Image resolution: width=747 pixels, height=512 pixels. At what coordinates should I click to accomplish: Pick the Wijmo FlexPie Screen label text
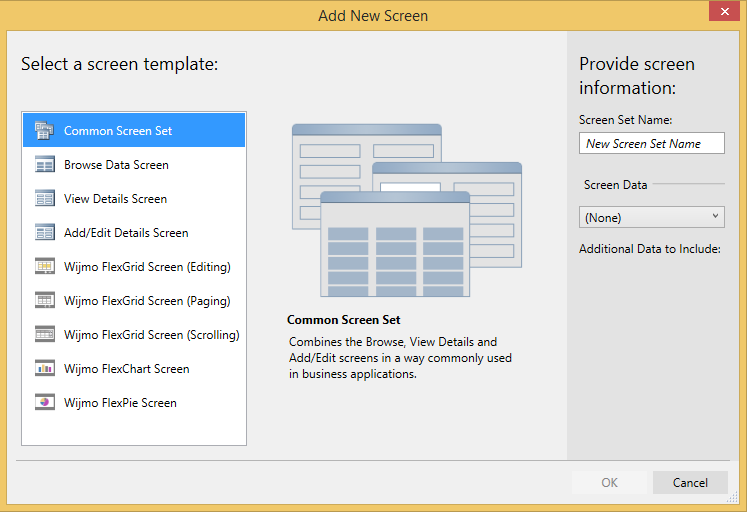(x=120, y=403)
